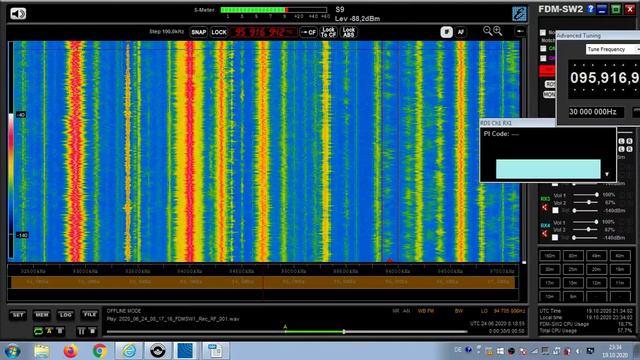The width and height of the screenshot is (640, 360).
Task: Click the arrow-to-CF center frequency button
Action: 309,32
